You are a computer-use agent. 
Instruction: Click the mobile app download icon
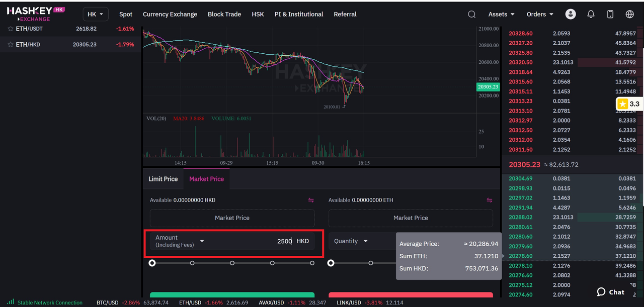point(610,15)
